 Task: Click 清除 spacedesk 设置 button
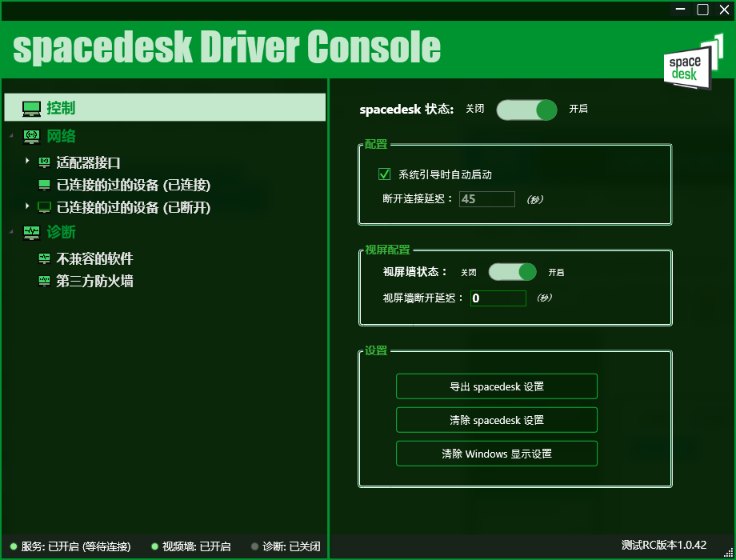497,420
